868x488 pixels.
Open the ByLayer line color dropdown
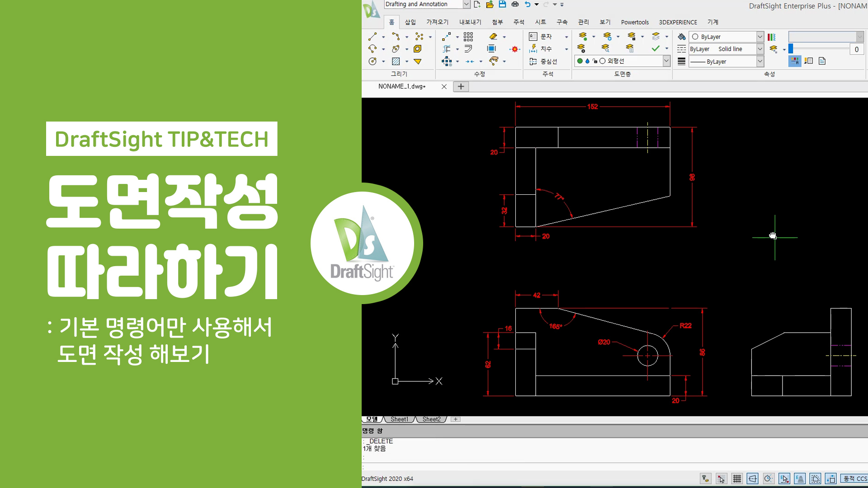click(760, 37)
